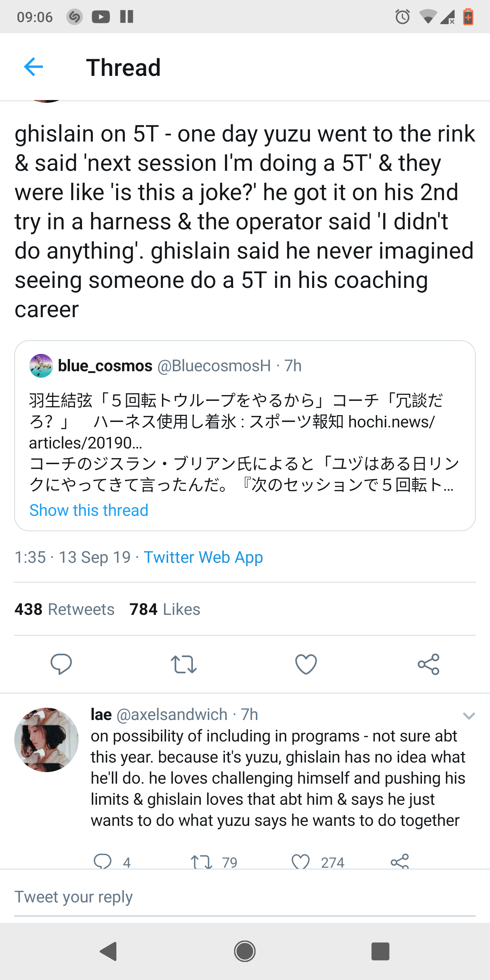Heart icon showing 274 on lae's tweet
The image size is (490, 980).
pyautogui.click(x=300, y=861)
